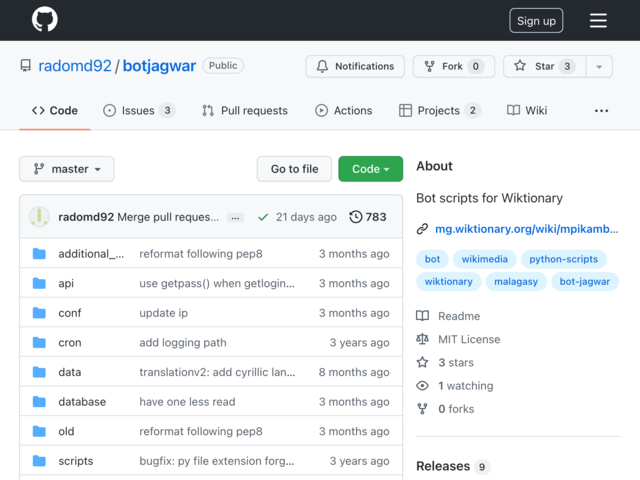Click the link chain icon in About
This screenshot has height=480, width=640.
tap(422, 229)
